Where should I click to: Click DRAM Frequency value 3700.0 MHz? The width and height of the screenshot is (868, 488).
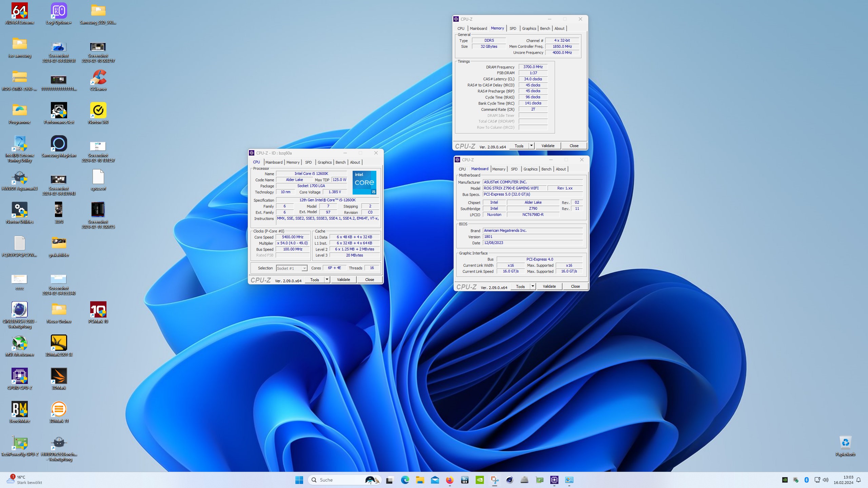pos(533,67)
